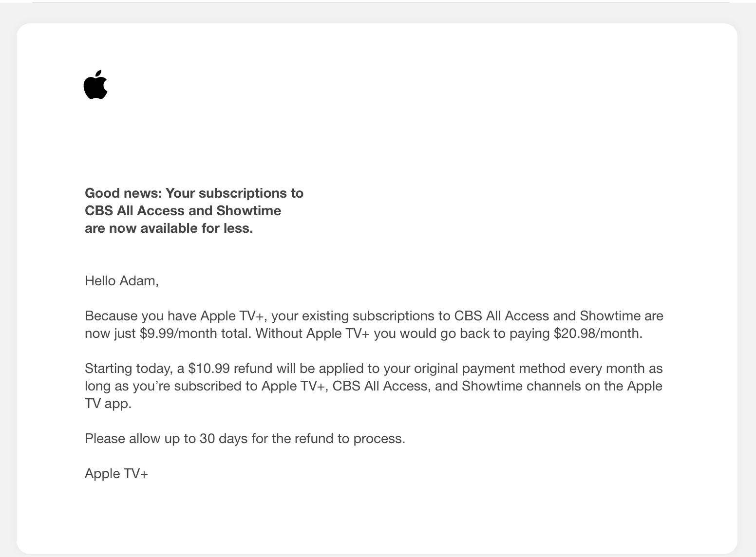The width and height of the screenshot is (756, 557).
Task: Click 'CBS All Access and Showtime' heading line
Action: click(183, 211)
